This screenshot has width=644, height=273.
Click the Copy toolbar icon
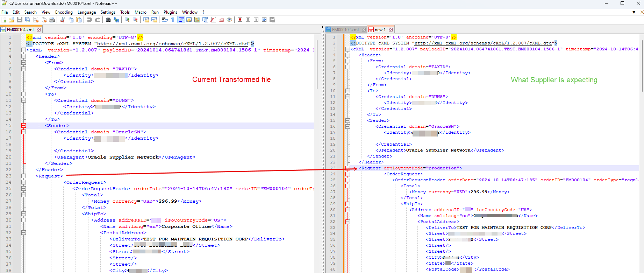71,20
